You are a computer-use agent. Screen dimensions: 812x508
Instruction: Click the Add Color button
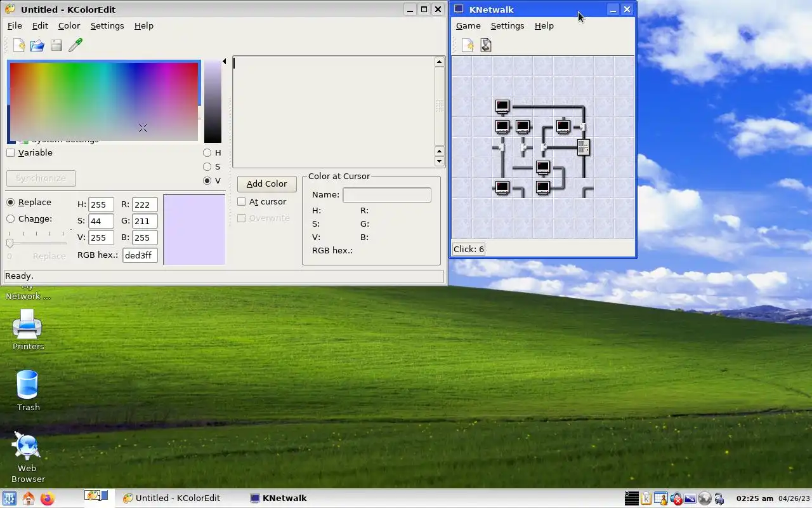click(266, 184)
